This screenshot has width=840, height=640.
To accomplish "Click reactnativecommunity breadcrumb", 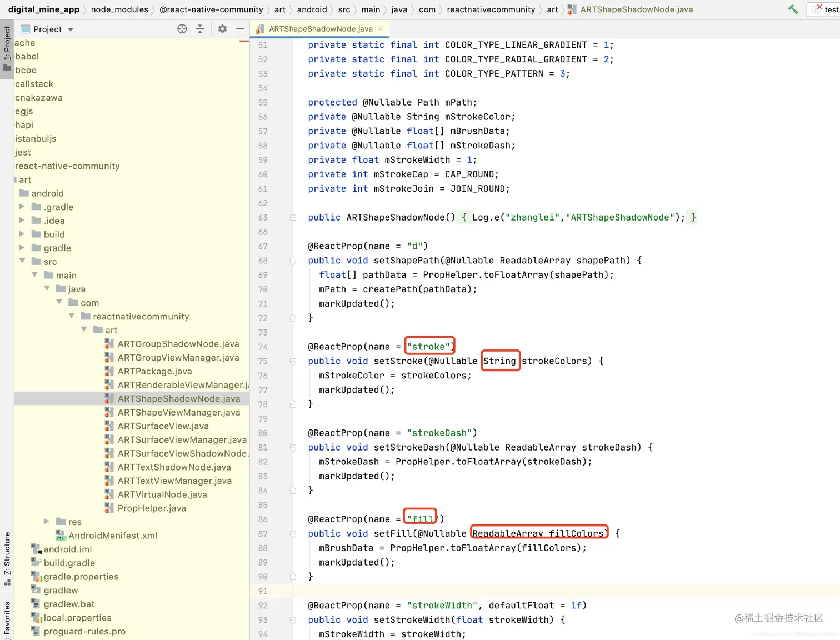I will coord(491,9).
